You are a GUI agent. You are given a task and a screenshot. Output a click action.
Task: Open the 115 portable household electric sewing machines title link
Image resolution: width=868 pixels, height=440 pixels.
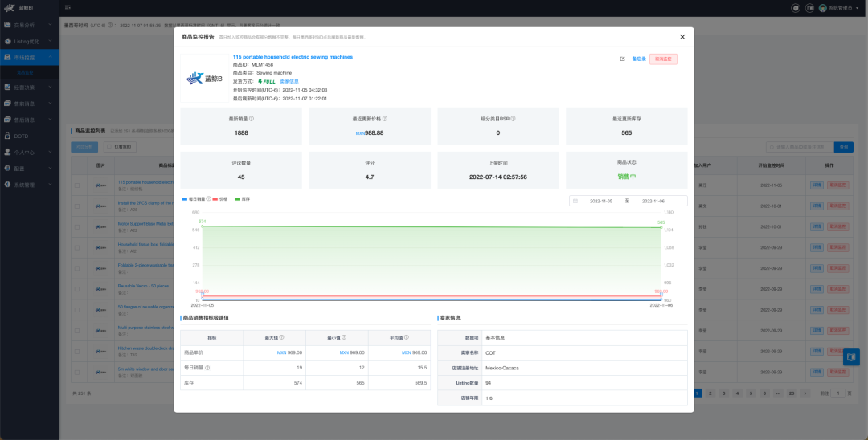tap(293, 57)
